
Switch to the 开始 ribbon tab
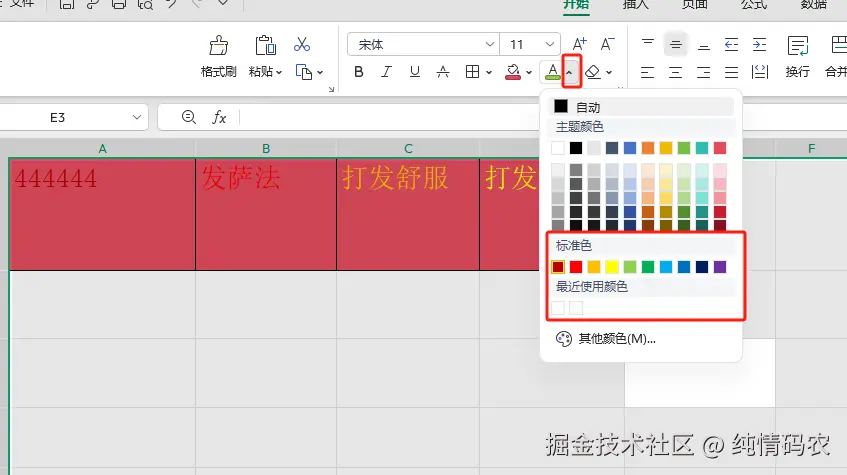pos(576,5)
